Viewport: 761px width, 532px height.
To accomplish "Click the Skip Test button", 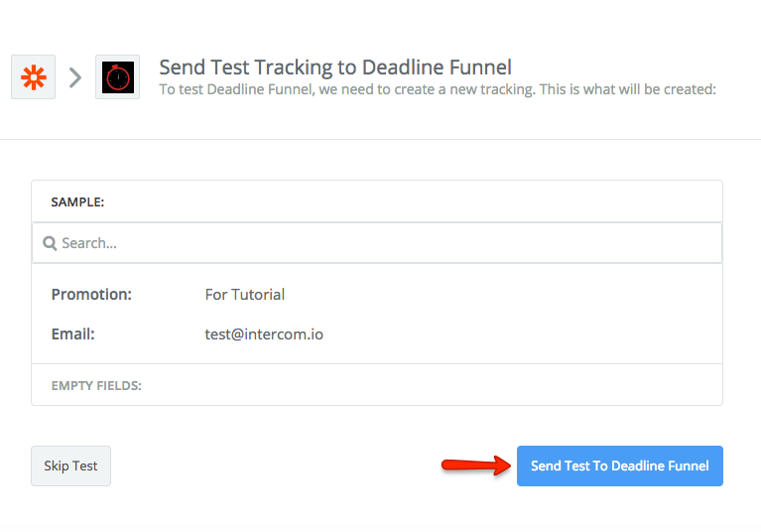I will point(70,465).
